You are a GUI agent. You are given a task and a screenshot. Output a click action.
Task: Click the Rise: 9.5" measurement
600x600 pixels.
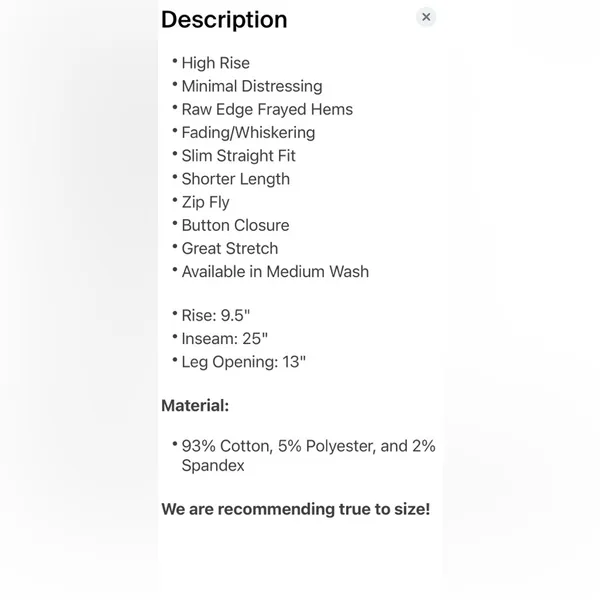click(x=216, y=316)
